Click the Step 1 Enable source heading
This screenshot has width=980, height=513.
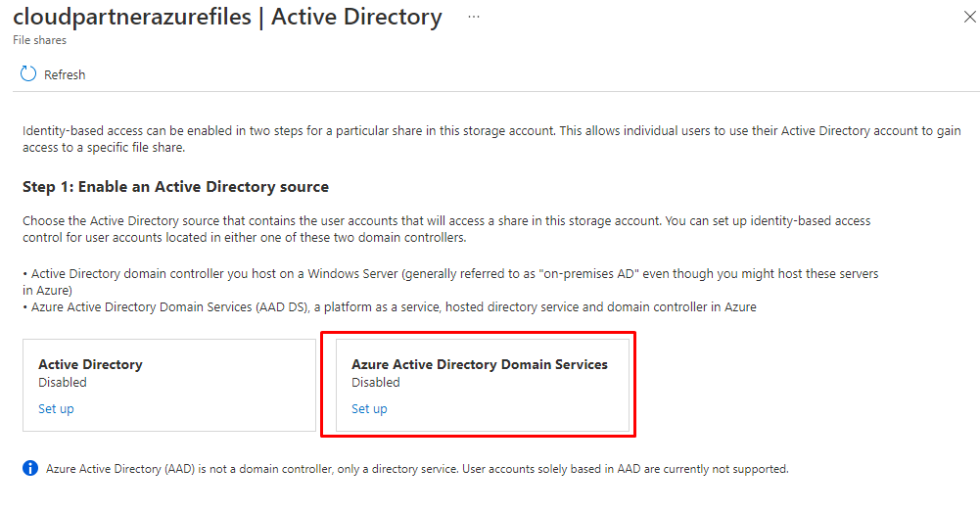(175, 187)
